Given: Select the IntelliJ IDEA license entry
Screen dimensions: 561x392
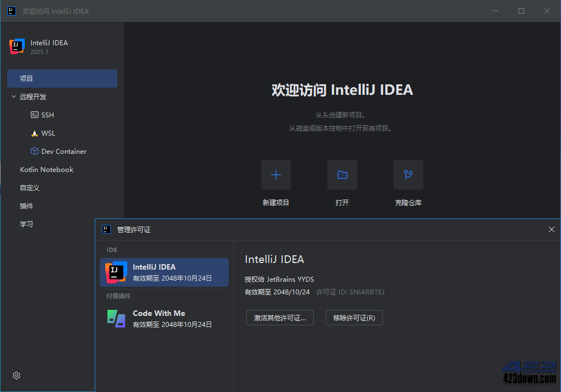Looking at the screenshot, I should tap(164, 272).
